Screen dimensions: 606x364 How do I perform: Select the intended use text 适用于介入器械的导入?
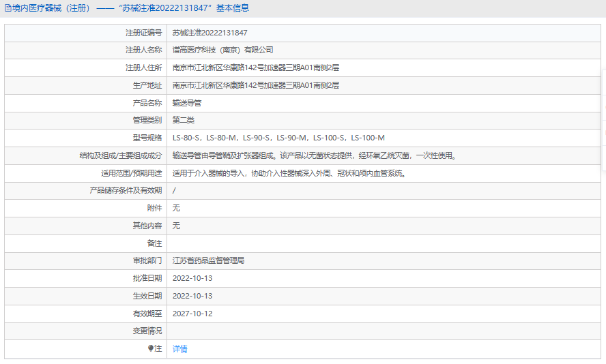tap(290, 173)
